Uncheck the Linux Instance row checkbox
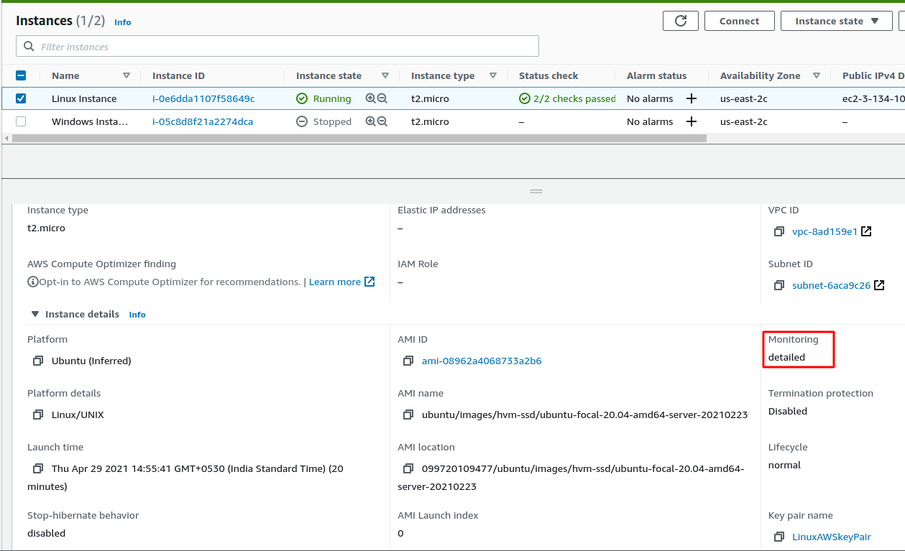The width and height of the screenshot is (905, 551). (x=21, y=99)
